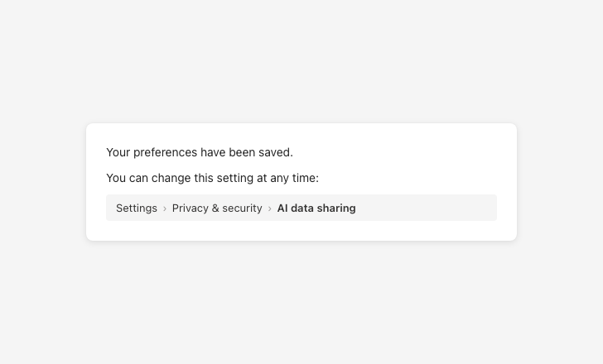The height and width of the screenshot is (364, 603).
Task: Click the bold 'AI' text in the breadcrumb
Action: click(x=282, y=208)
